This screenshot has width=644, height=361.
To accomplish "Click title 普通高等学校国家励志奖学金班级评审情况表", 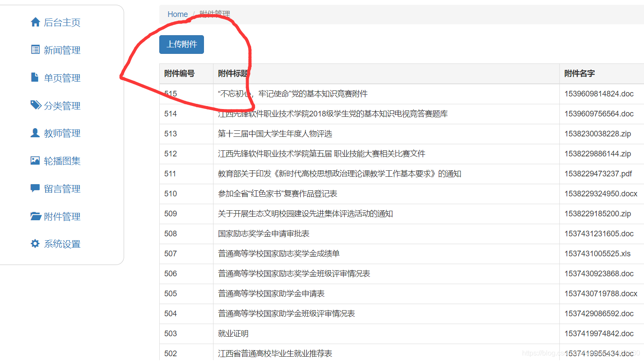I will pyautogui.click(x=294, y=274).
